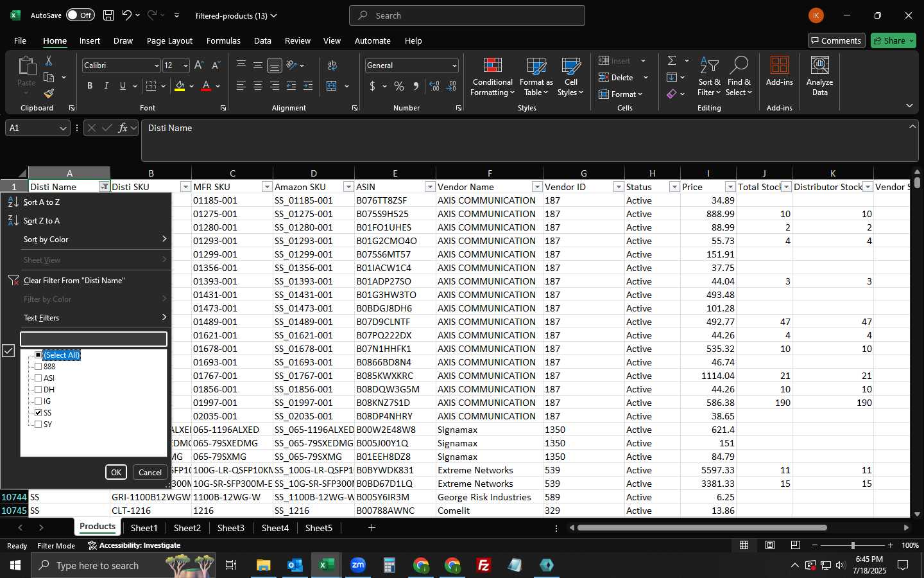Click the red Font Color swatch

(206, 87)
